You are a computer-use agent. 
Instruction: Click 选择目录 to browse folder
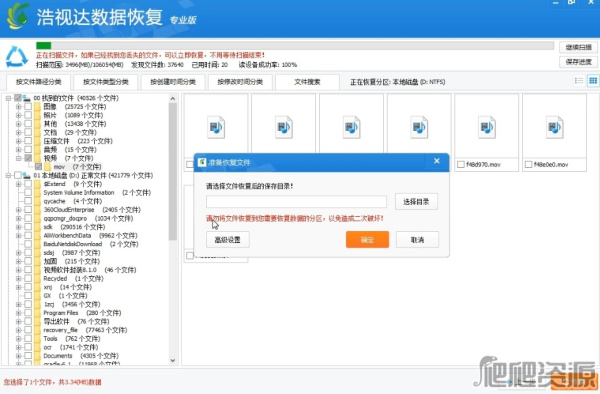pos(416,202)
